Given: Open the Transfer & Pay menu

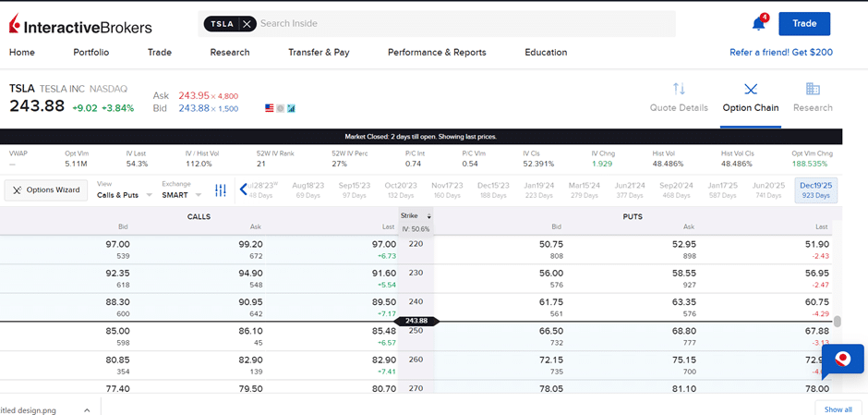Looking at the screenshot, I should coord(319,53).
